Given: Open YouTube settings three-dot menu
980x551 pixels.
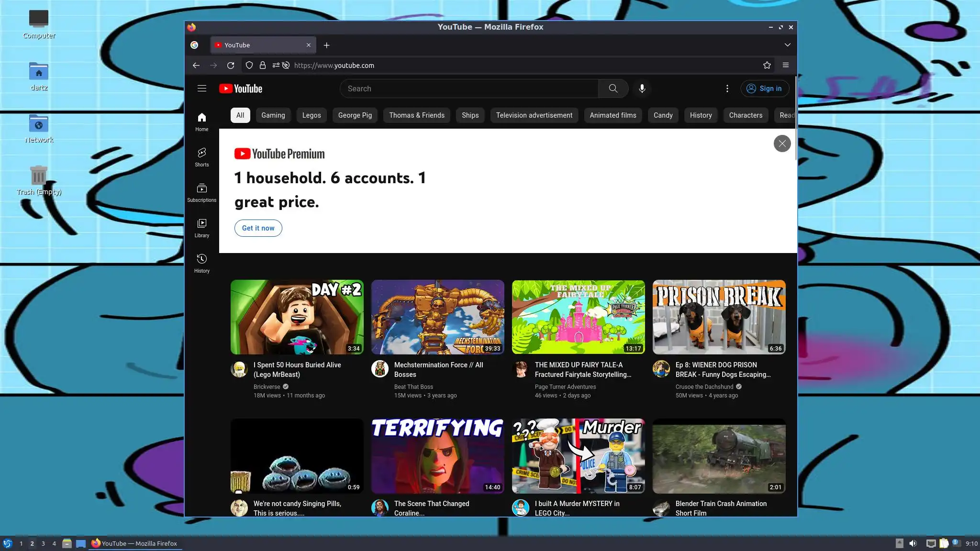Looking at the screenshot, I should pos(727,88).
